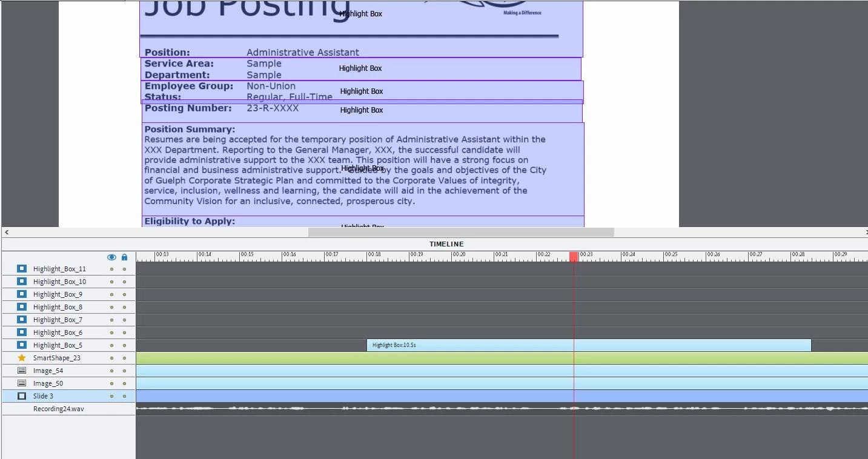This screenshot has height=459, width=868.
Task: Select the Highlight_Box_9 layer name
Action: coord(58,294)
